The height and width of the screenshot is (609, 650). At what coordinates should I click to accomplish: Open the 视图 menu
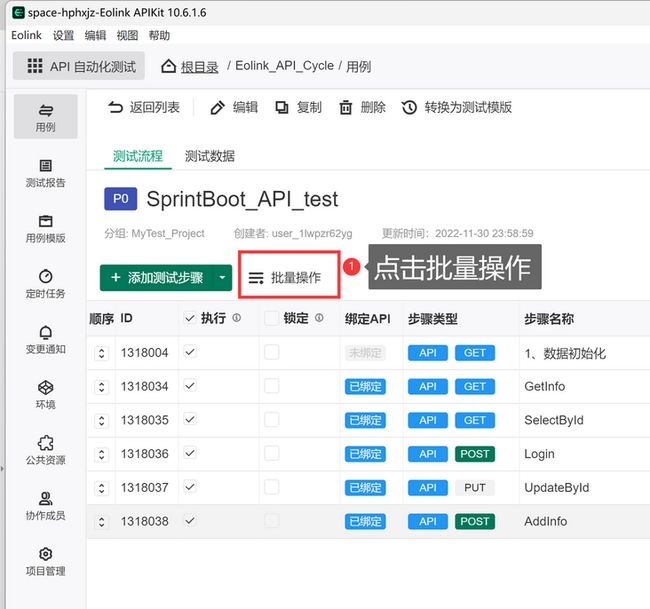(x=127, y=36)
